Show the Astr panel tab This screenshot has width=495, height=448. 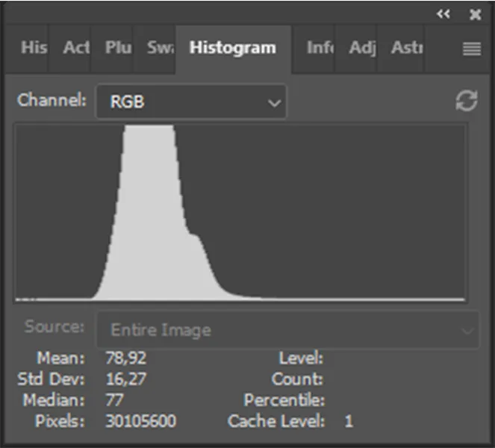407,49
